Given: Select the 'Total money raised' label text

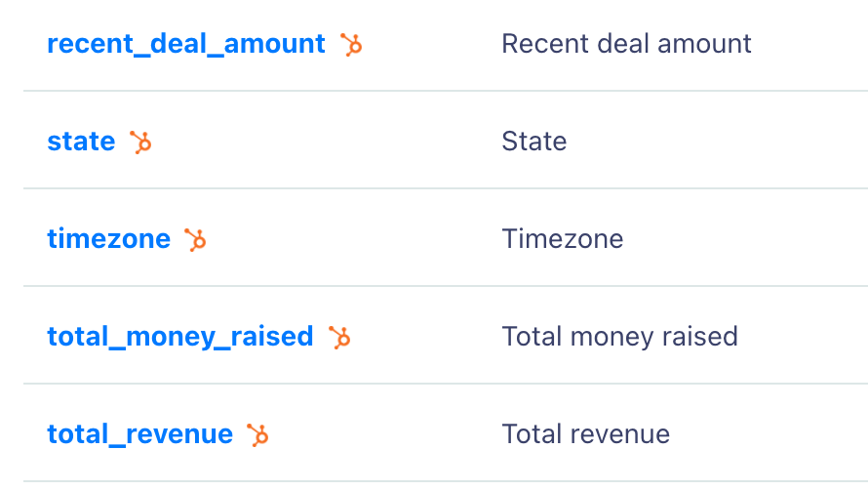Looking at the screenshot, I should point(620,337).
